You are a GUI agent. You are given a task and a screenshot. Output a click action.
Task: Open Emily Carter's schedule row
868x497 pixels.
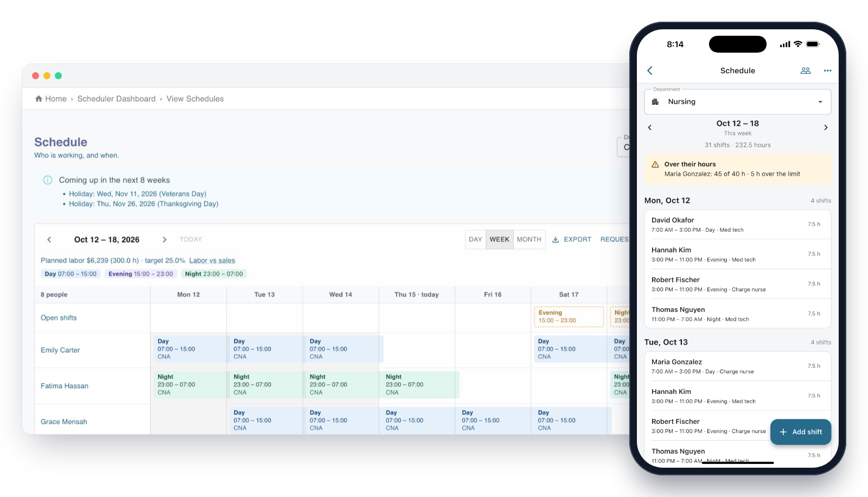click(60, 350)
